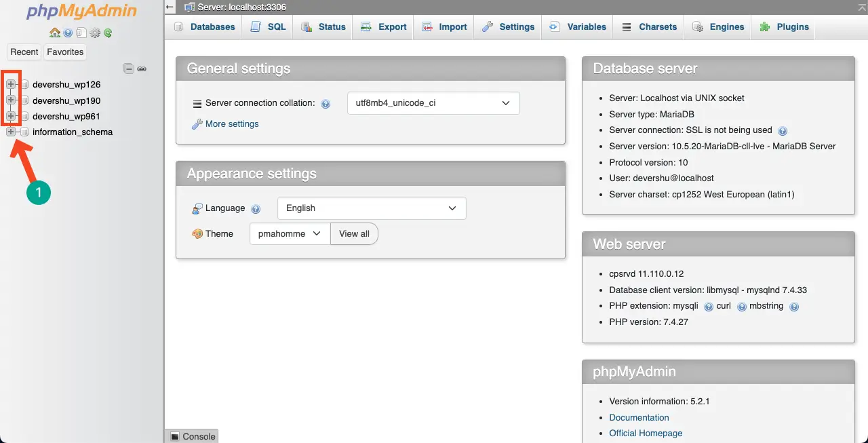The width and height of the screenshot is (868, 443).
Task: Click the Recent tables button
Action: tap(24, 52)
